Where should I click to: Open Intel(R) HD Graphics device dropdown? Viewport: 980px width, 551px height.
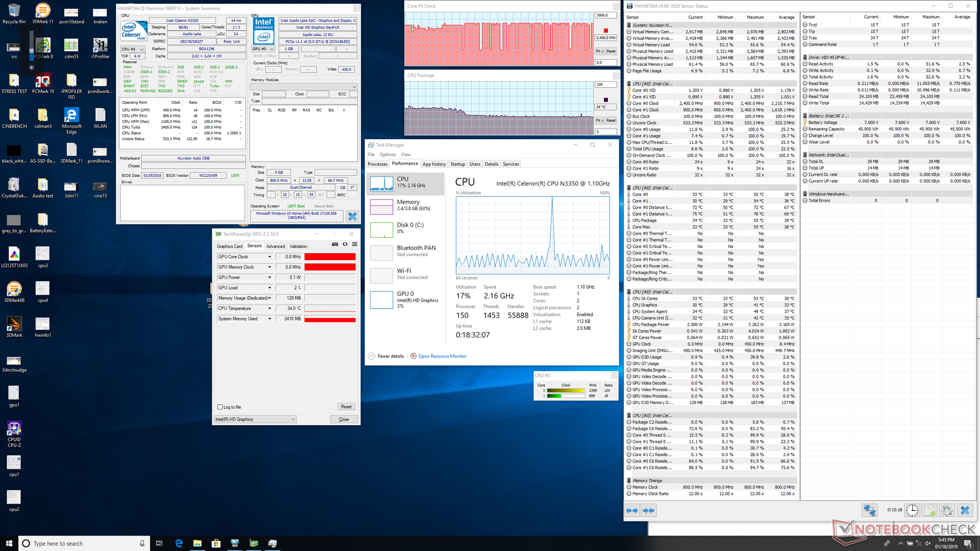coord(255,419)
